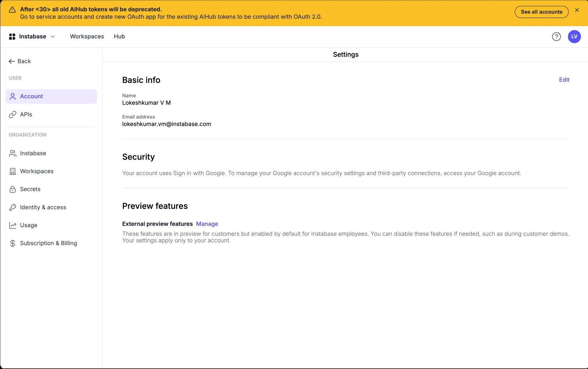
Task: Go Back from settings
Action: tap(20, 61)
